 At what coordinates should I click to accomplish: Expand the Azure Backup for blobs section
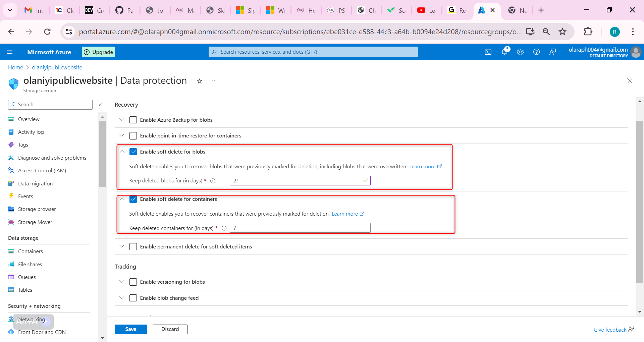122,120
